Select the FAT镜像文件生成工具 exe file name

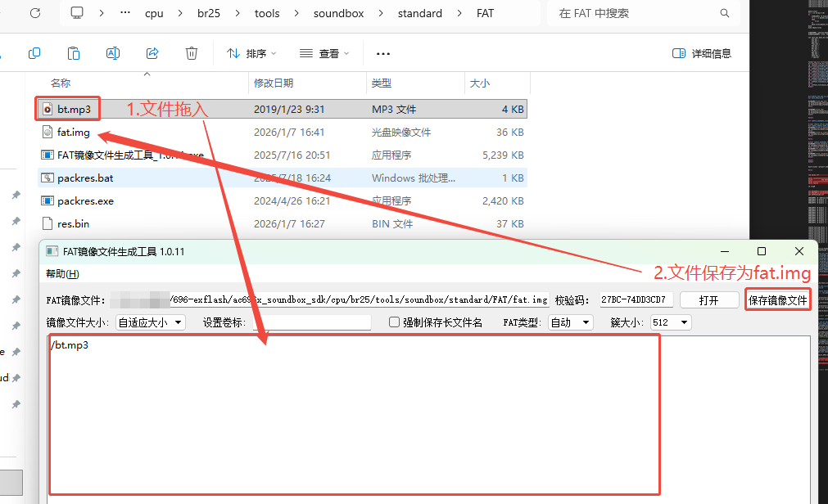coord(130,155)
